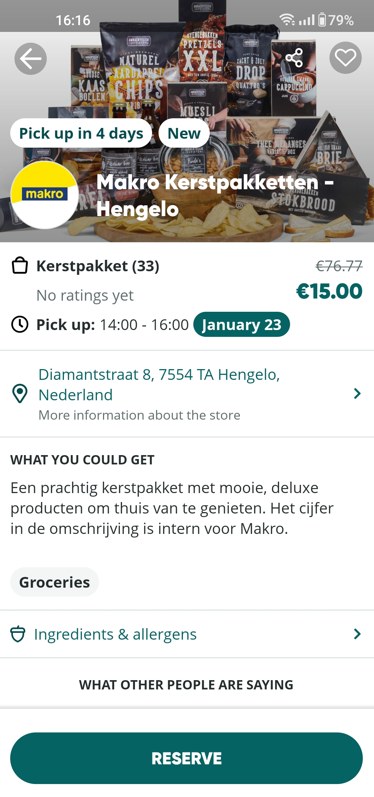Select the Groceries category tag
The height and width of the screenshot is (797, 374).
[54, 582]
